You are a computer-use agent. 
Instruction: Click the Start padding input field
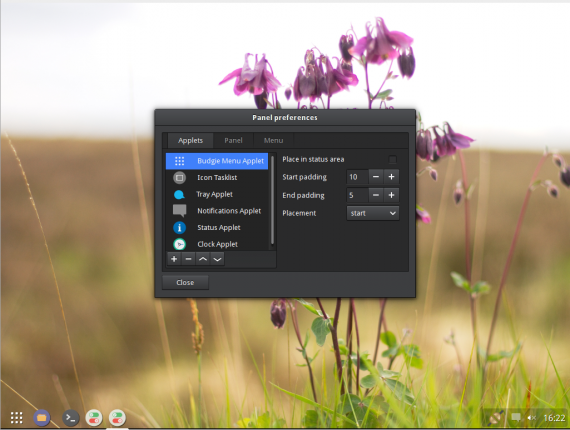358,177
